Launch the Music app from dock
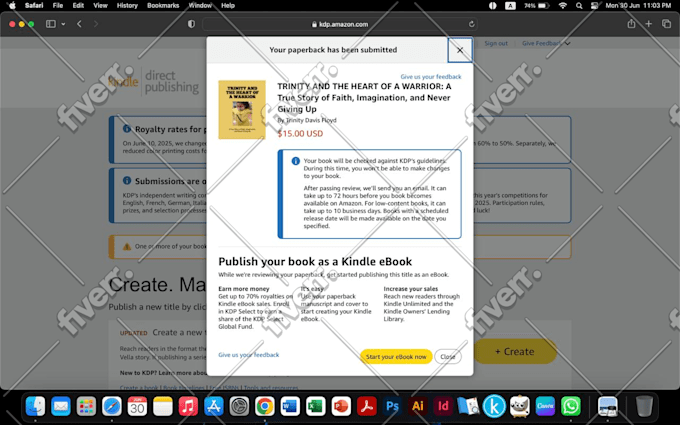Screen dimensions: 680x425 [x=188, y=407]
